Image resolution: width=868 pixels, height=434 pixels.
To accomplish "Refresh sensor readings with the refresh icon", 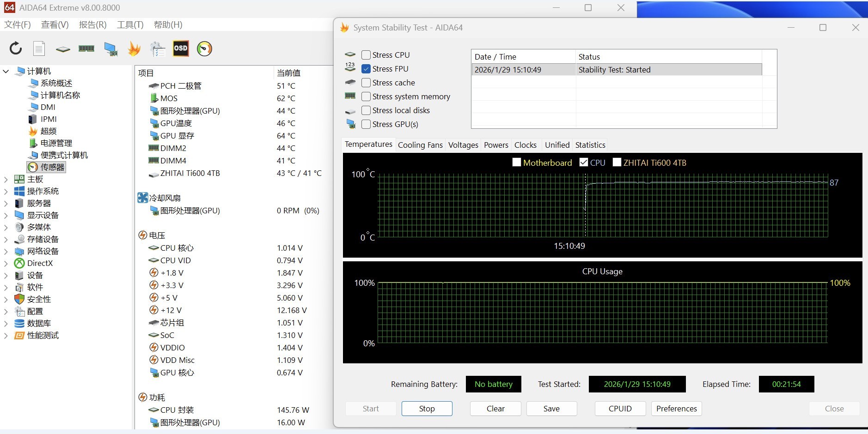I will [x=16, y=48].
